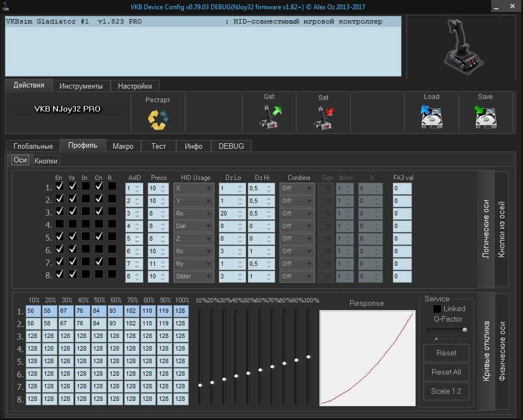Switch to the Кнопки sub-tab
The width and height of the screenshot is (523, 420).
(x=46, y=161)
